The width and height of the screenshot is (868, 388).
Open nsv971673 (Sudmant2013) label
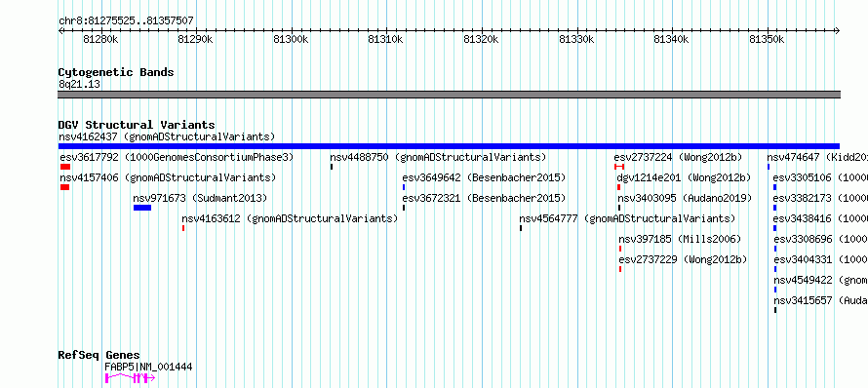click(200, 198)
